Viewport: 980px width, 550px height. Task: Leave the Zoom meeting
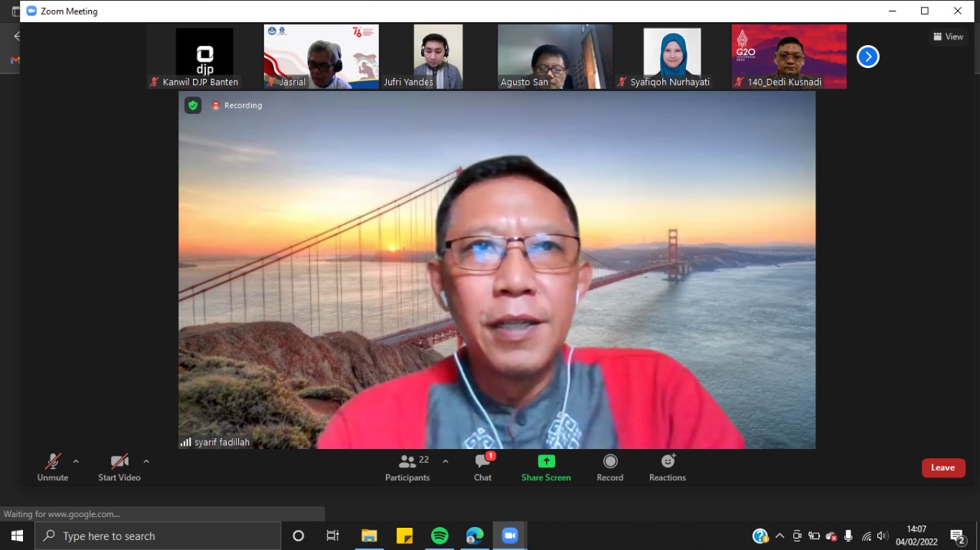coord(942,468)
